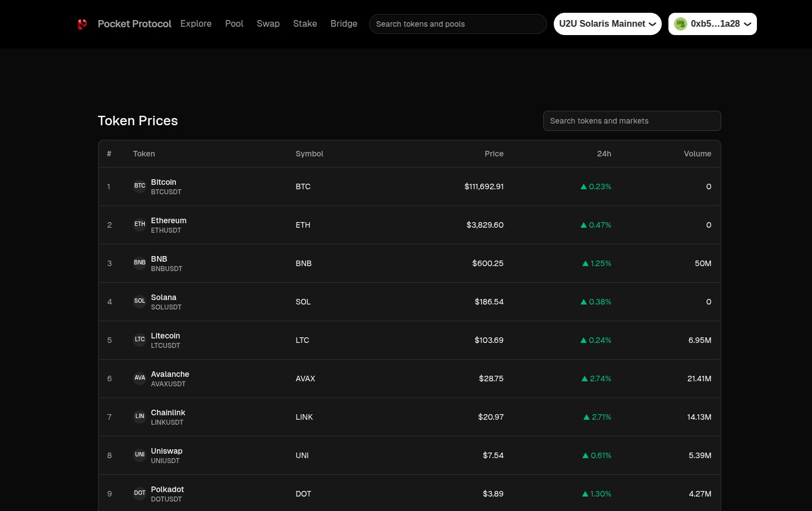Click the Pocket Protocol logo icon
This screenshot has width=812, height=511.
pos(82,24)
